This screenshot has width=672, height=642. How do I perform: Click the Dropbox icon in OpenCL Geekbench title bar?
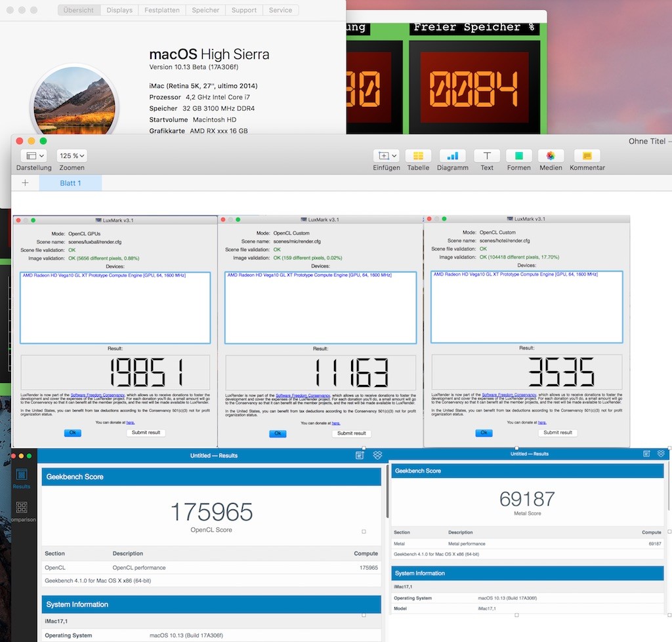point(377,455)
